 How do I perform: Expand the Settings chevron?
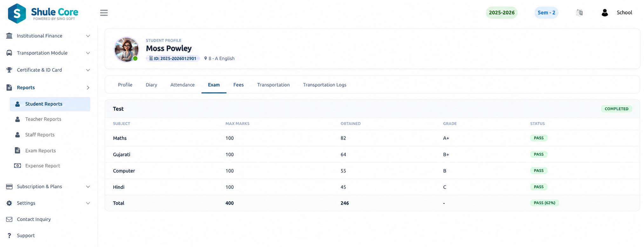(88, 203)
